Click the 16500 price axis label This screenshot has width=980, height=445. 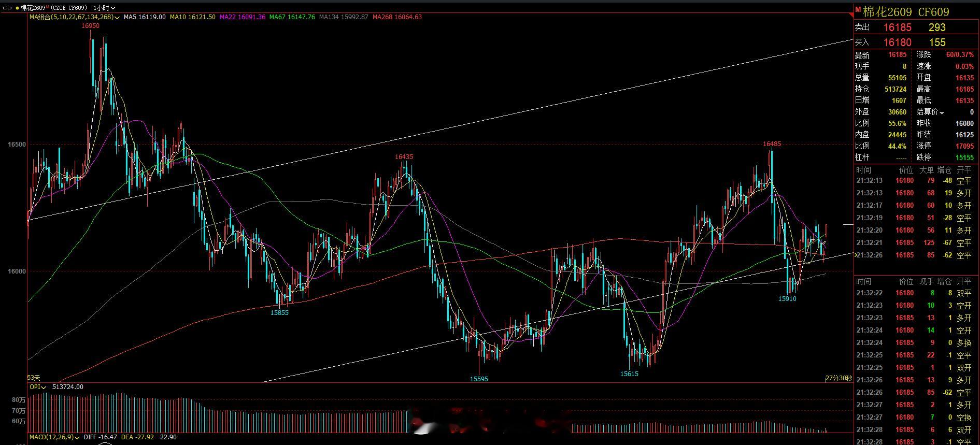[17, 145]
